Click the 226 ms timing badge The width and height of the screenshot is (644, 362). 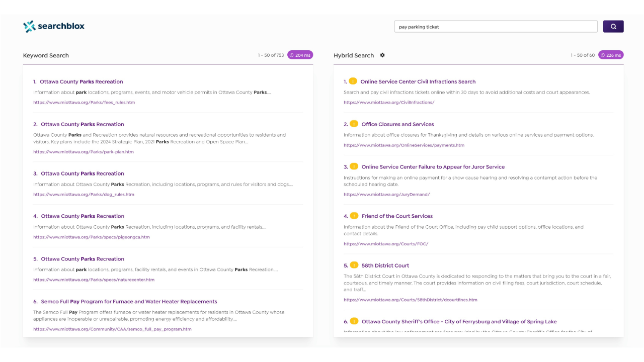pyautogui.click(x=611, y=55)
